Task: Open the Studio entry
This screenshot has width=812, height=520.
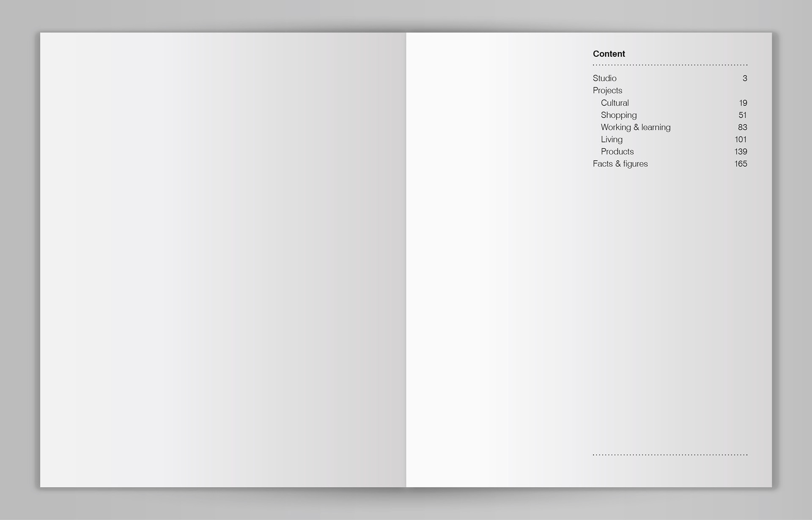Action: (x=604, y=78)
